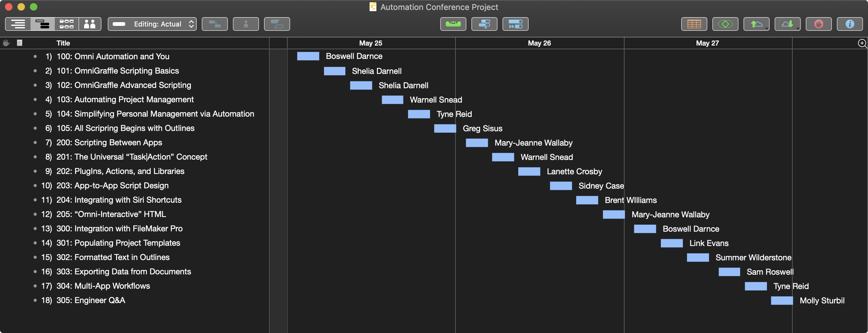
Task: Click the Connect tasks toolbar button
Action: [x=214, y=24]
